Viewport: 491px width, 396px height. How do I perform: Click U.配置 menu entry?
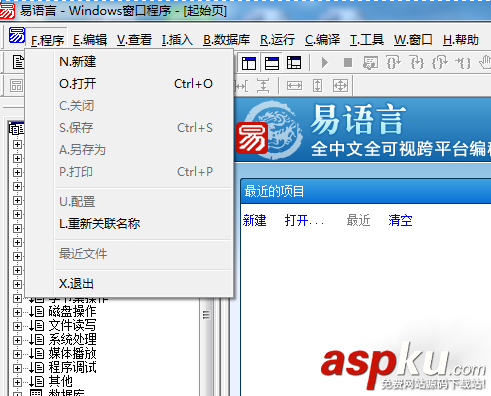(x=129, y=202)
